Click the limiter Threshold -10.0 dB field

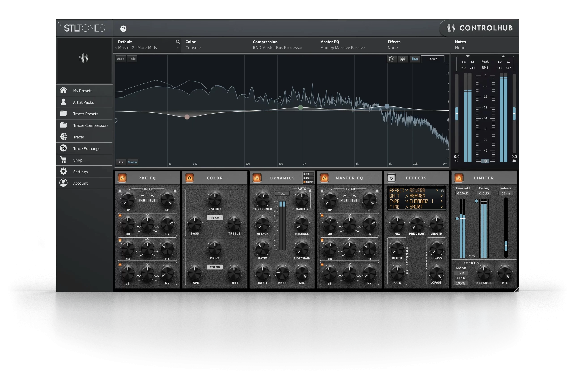(462, 193)
